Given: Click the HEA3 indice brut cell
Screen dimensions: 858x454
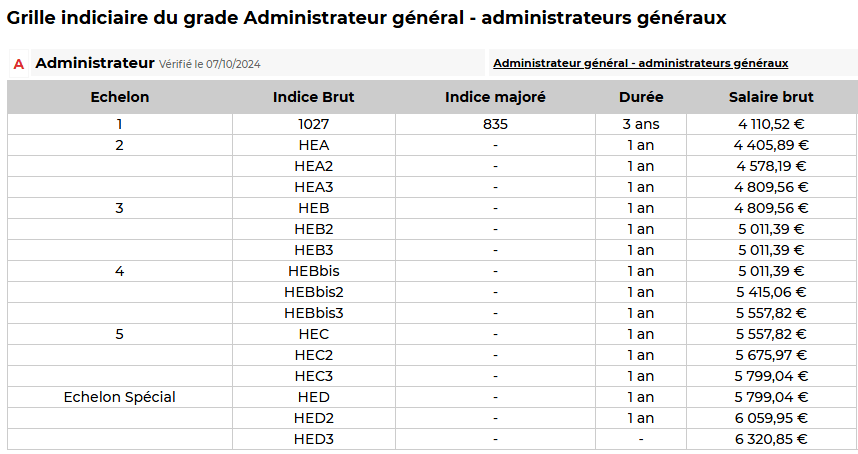Looking at the screenshot, I should 313,187.
